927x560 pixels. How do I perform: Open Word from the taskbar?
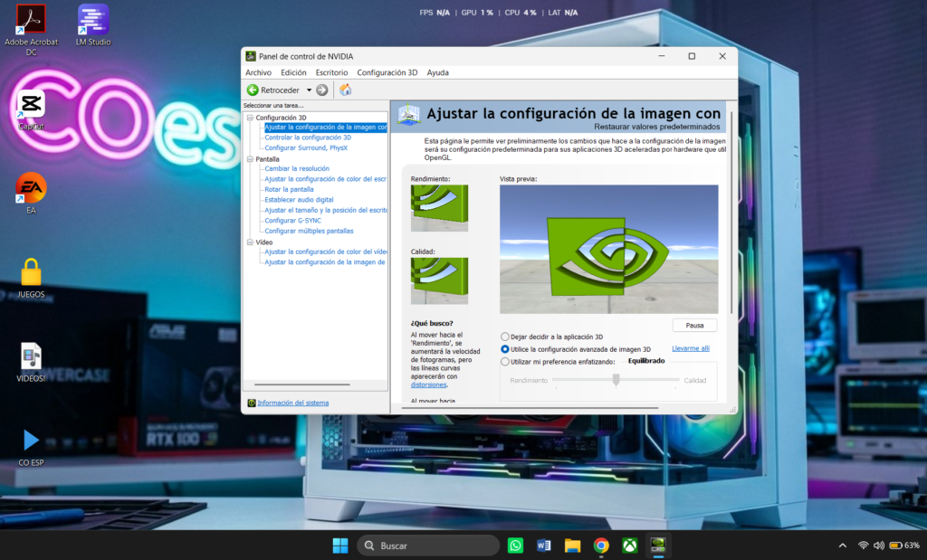tap(544, 546)
